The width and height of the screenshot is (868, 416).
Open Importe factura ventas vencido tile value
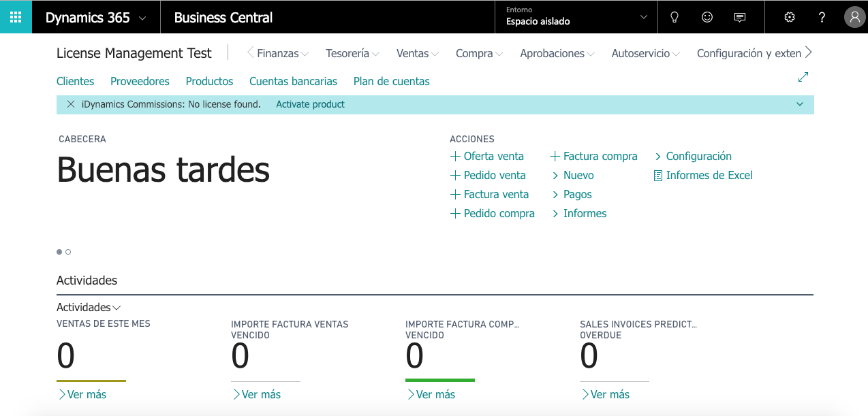(x=241, y=356)
